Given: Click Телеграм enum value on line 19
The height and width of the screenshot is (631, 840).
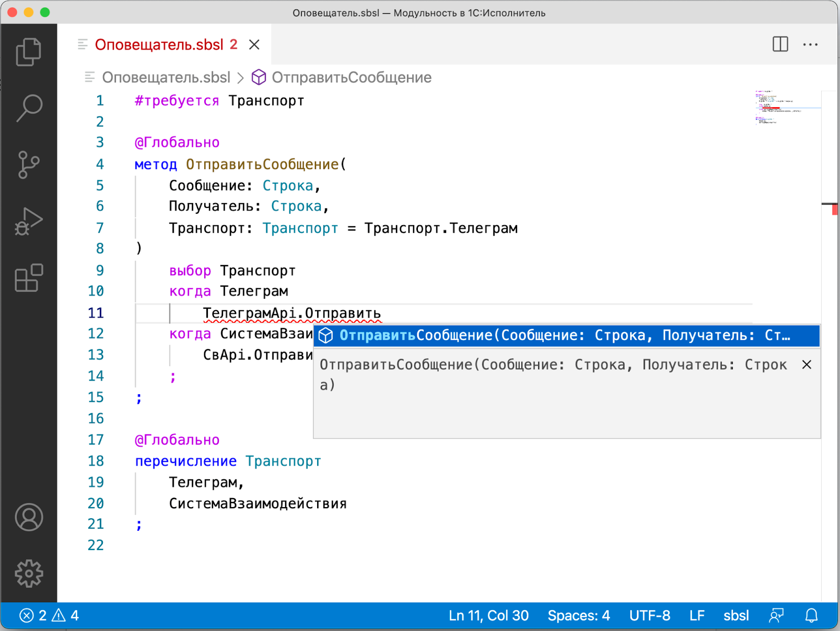Looking at the screenshot, I should click(x=203, y=482).
